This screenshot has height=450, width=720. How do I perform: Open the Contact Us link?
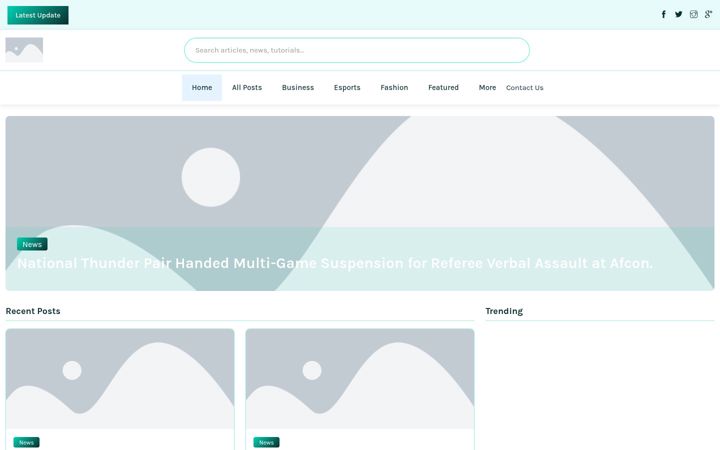(524, 88)
